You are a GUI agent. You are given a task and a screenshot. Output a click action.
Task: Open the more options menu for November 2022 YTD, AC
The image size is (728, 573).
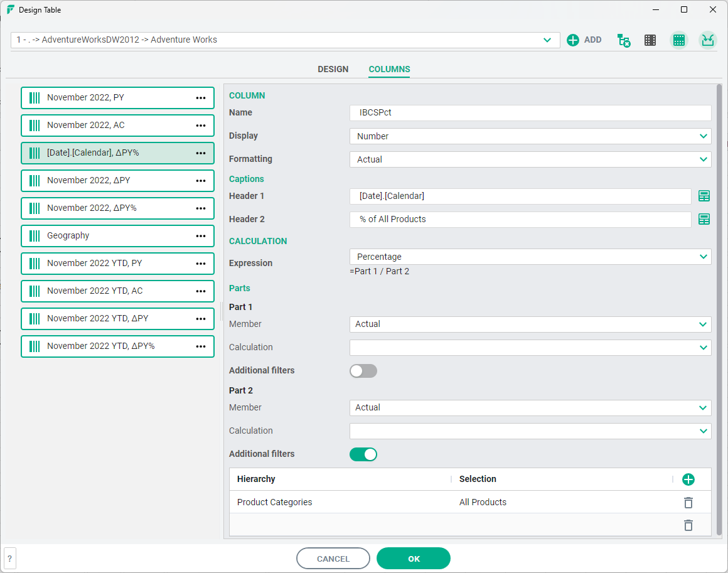click(201, 291)
